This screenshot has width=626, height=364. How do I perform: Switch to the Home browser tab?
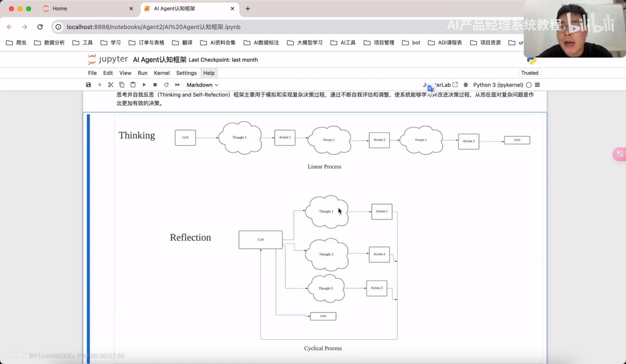point(60,8)
